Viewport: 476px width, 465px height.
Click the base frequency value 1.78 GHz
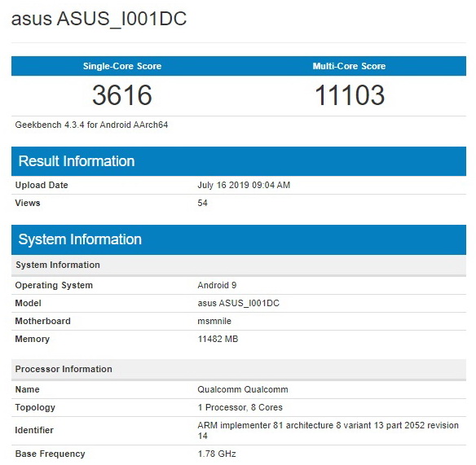[x=217, y=454]
